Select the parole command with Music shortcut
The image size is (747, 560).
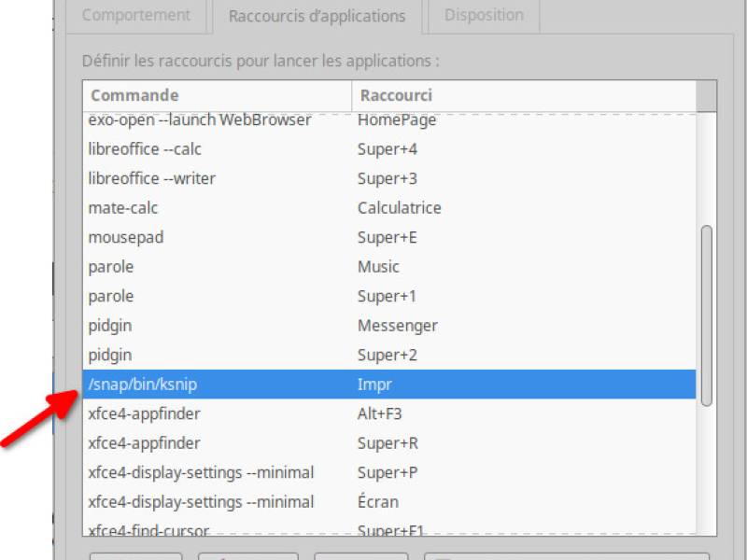click(x=110, y=267)
